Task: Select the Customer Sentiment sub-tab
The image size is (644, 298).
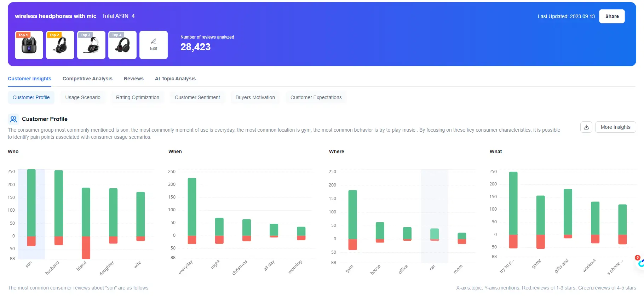Action: (197, 97)
